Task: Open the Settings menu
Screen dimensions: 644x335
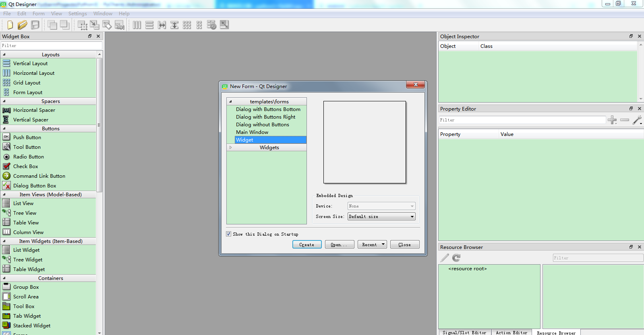Action: pyautogui.click(x=78, y=14)
